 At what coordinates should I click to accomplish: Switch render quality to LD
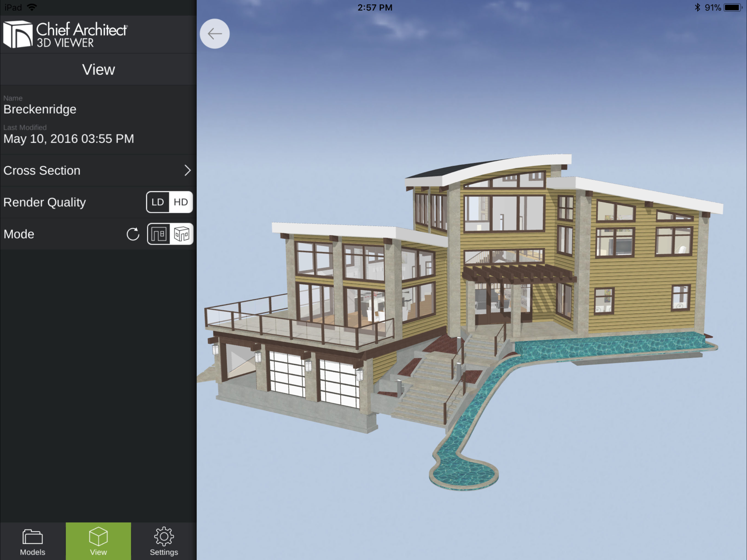click(158, 202)
